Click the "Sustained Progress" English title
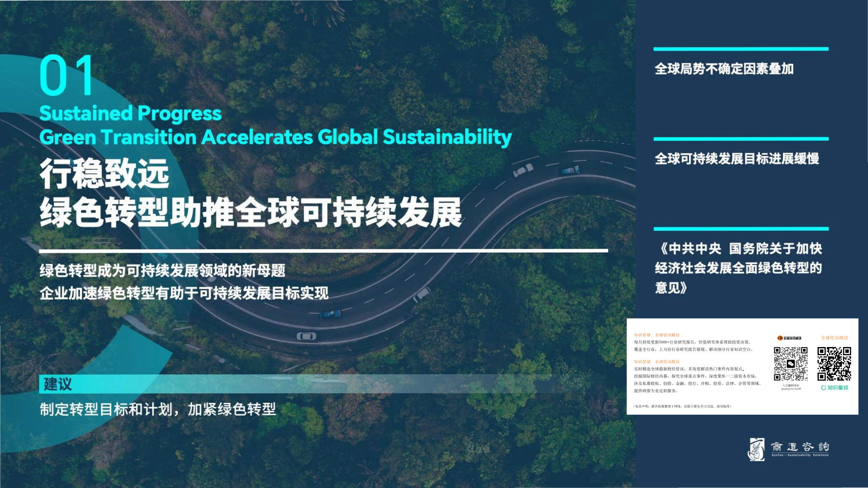This screenshot has width=868, height=488. click(130, 114)
